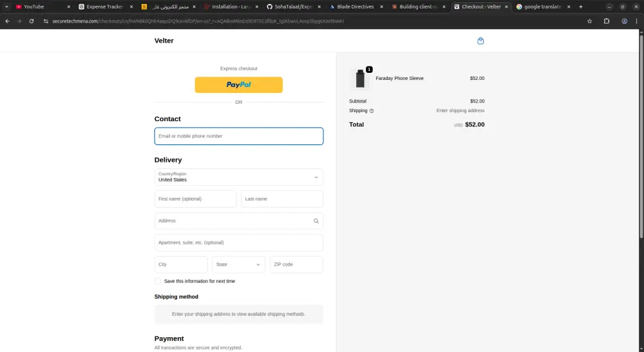Viewport: 644px width, 352px height.
Task: Focus the Email or mobile phone field
Action: point(239,136)
